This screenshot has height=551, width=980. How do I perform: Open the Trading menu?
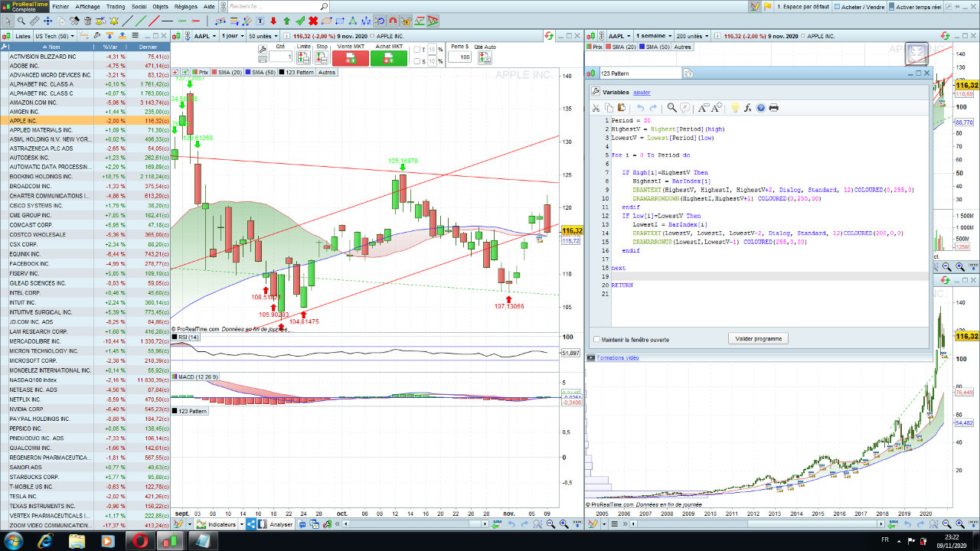(116, 5)
